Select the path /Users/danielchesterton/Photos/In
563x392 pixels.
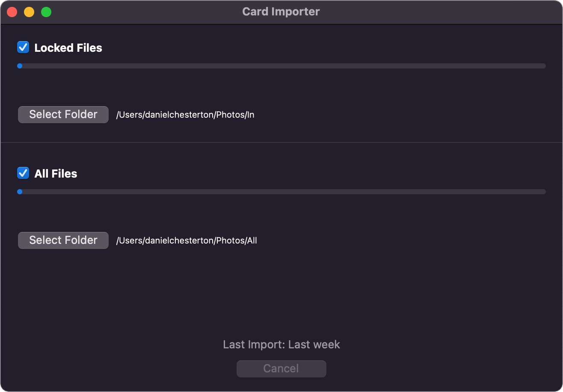pyautogui.click(x=185, y=115)
